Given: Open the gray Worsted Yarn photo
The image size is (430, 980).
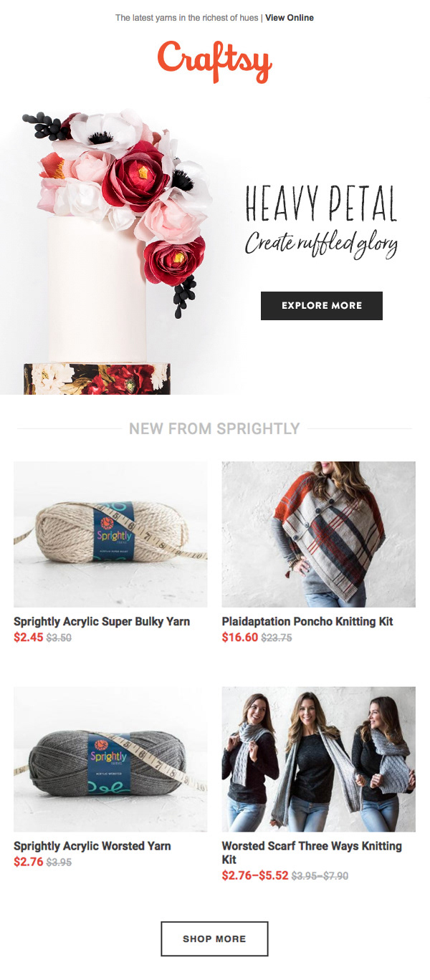Looking at the screenshot, I should 110,759.
